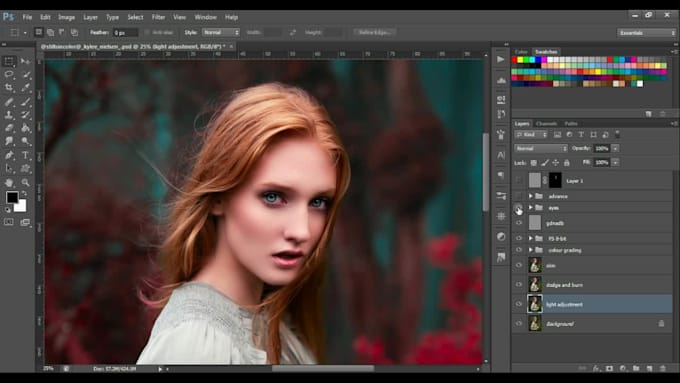This screenshot has width=680, height=383.
Task: Click Lock All icon in Layers panel
Action: pyautogui.click(x=566, y=163)
